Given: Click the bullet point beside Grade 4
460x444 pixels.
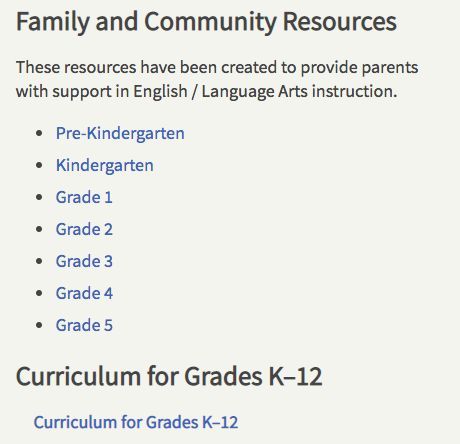Looking at the screenshot, I should point(39,293).
